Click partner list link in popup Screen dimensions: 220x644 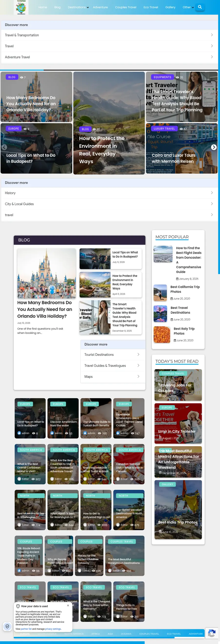[26, 629]
